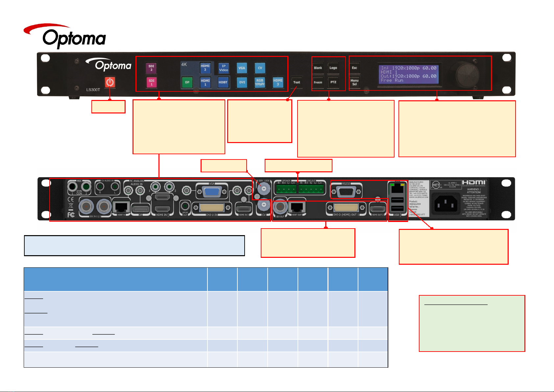This screenshot has width=554, height=392.
Task: Click the MET certification mark
Action: pos(436,185)
